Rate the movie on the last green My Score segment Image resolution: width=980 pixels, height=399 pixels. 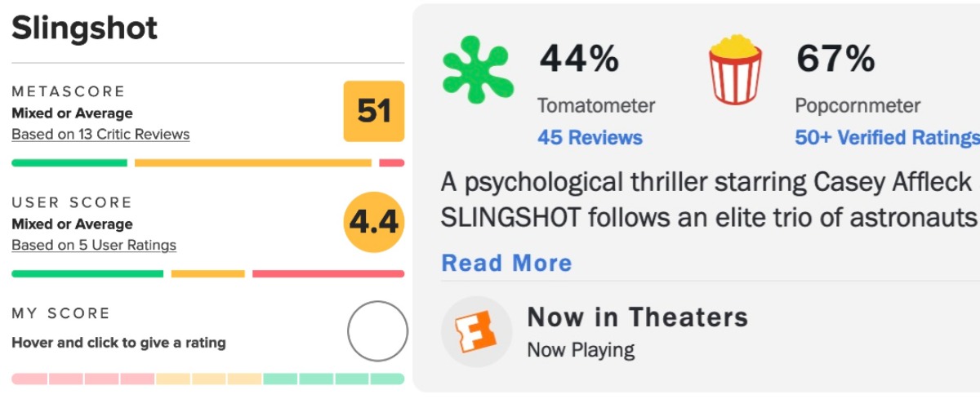tap(387, 379)
